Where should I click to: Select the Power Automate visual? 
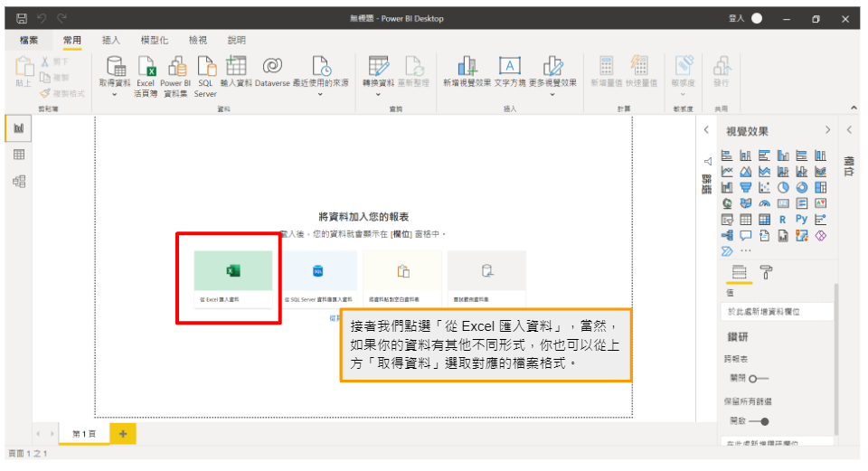[727, 251]
